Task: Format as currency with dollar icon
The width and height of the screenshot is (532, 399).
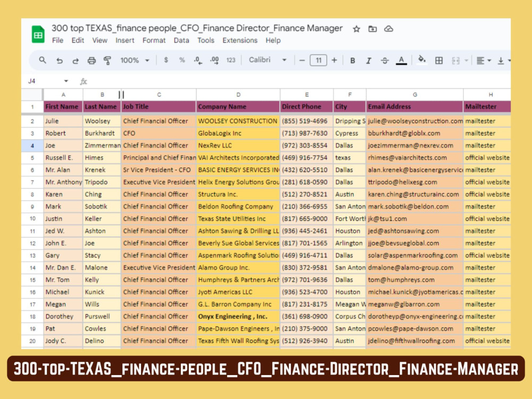Action: tap(166, 60)
